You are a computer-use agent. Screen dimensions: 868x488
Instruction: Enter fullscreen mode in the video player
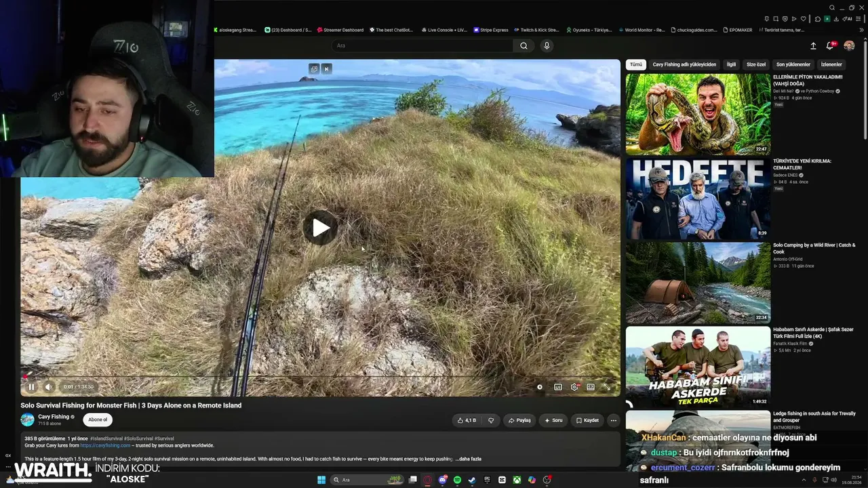click(x=607, y=387)
